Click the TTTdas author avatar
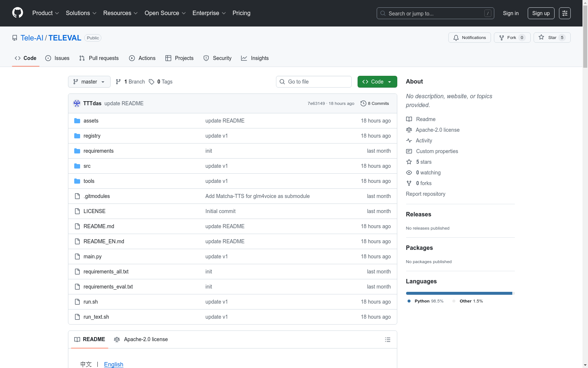Image resolution: width=588 pixels, height=368 pixels. tap(77, 103)
